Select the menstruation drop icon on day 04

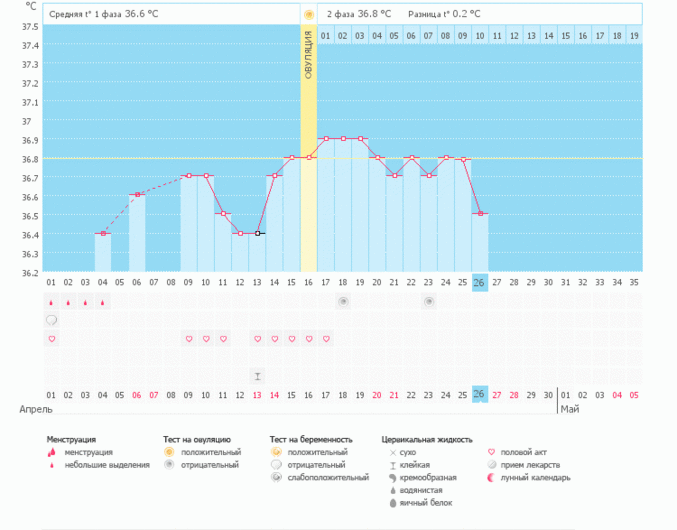tap(103, 302)
